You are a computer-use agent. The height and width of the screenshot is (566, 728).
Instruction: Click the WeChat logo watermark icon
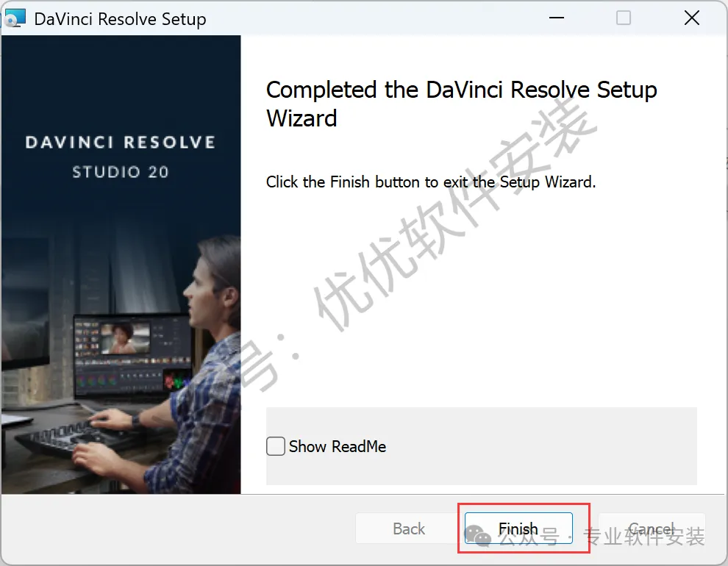[478, 536]
